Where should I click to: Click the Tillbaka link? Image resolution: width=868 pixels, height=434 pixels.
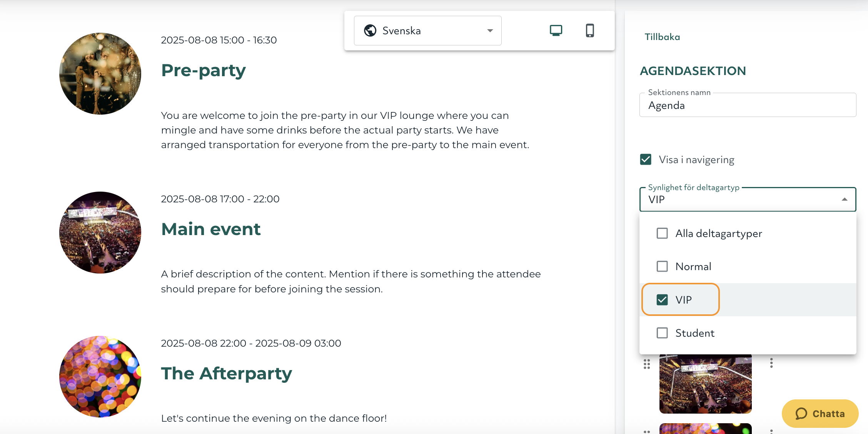click(662, 37)
